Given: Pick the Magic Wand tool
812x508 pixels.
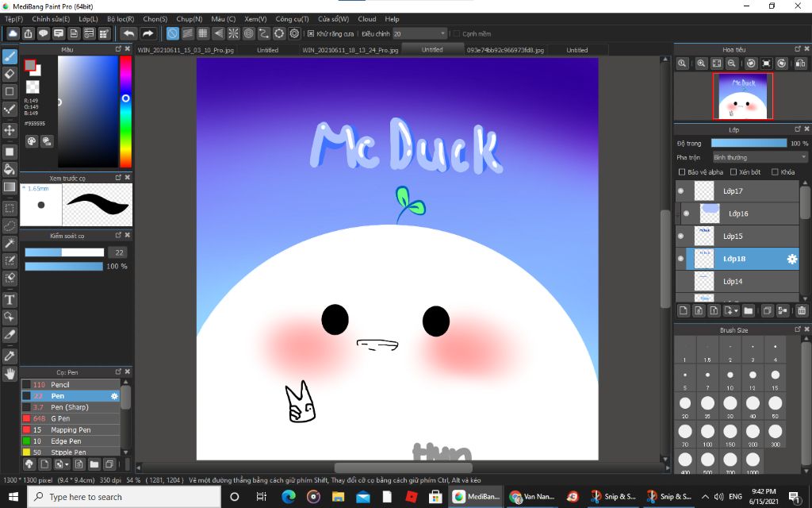Looking at the screenshot, I should tap(10, 243).
